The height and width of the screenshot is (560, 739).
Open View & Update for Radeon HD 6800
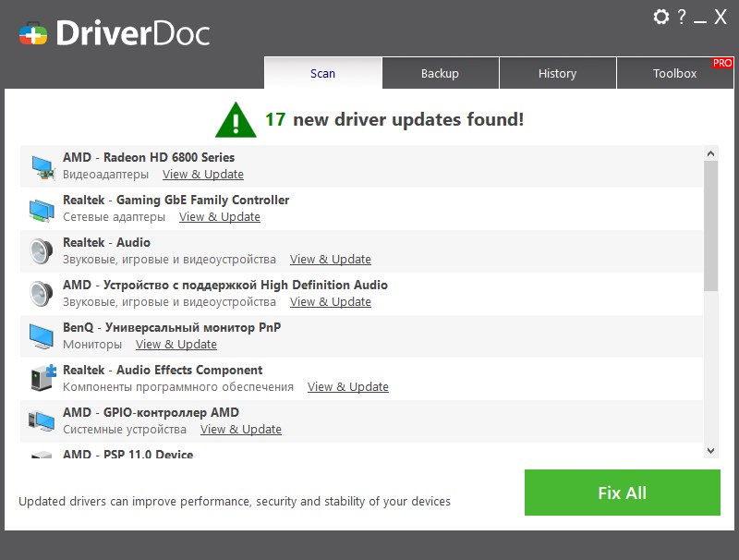pyautogui.click(x=202, y=174)
